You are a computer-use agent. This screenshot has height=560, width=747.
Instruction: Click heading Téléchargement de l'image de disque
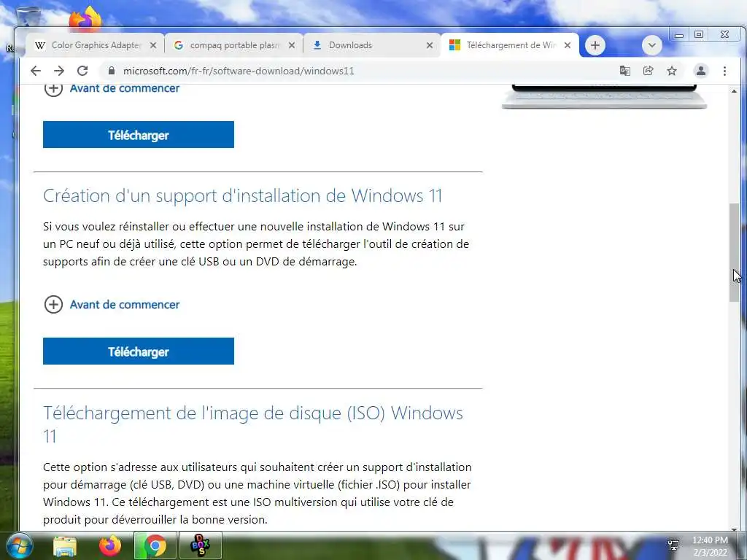coord(253,424)
